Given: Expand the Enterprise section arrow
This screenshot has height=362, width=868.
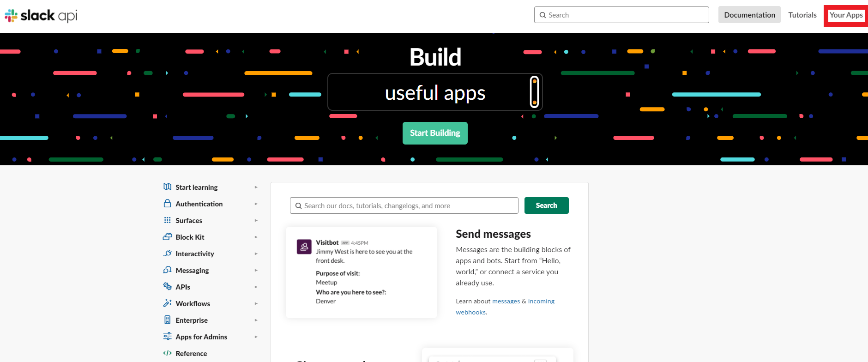Looking at the screenshot, I should coord(256,320).
